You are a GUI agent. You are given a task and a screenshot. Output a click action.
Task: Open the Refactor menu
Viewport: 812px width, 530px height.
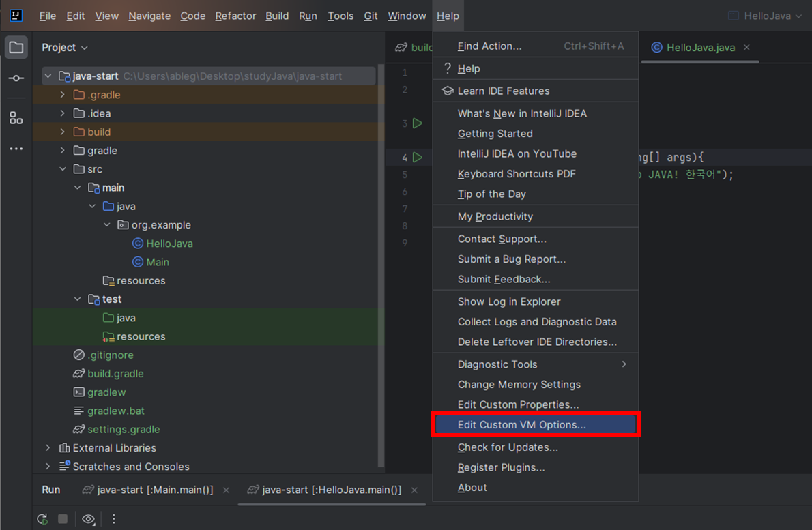coord(235,16)
